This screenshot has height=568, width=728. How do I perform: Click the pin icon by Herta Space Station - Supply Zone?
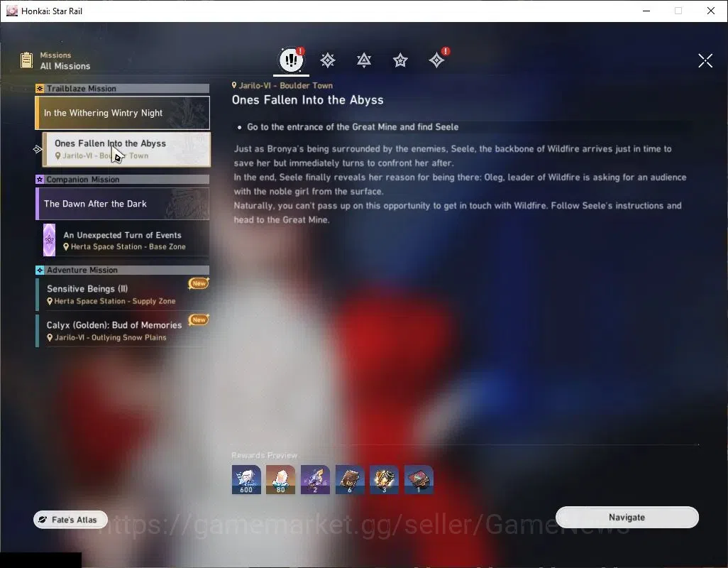(50, 302)
